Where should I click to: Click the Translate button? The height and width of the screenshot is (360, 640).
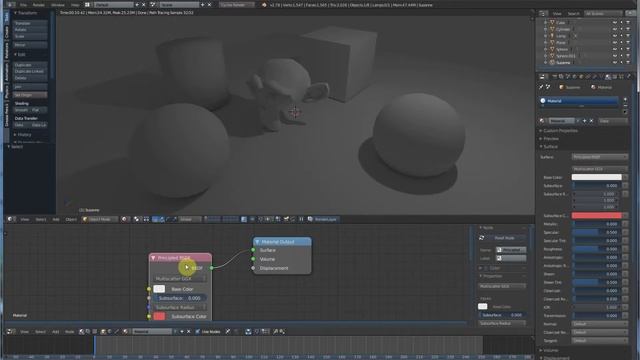click(x=30, y=23)
